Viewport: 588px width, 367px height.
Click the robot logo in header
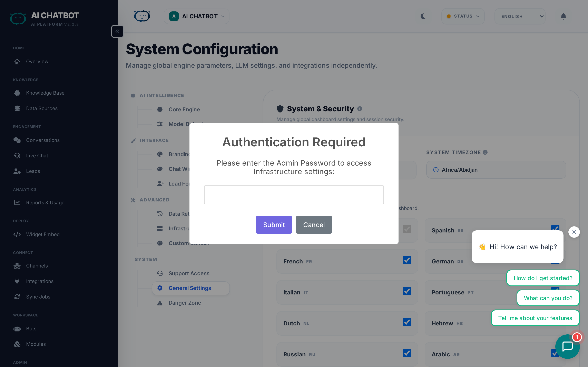(x=142, y=16)
